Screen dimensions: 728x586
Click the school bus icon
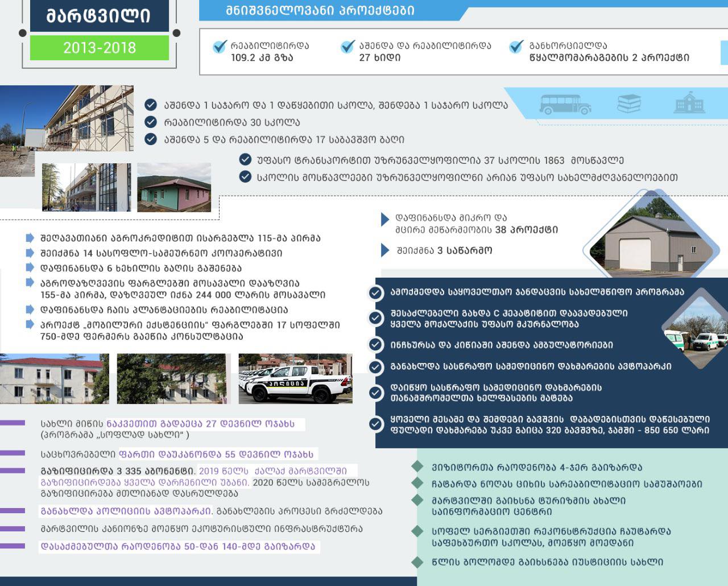coord(565,104)
